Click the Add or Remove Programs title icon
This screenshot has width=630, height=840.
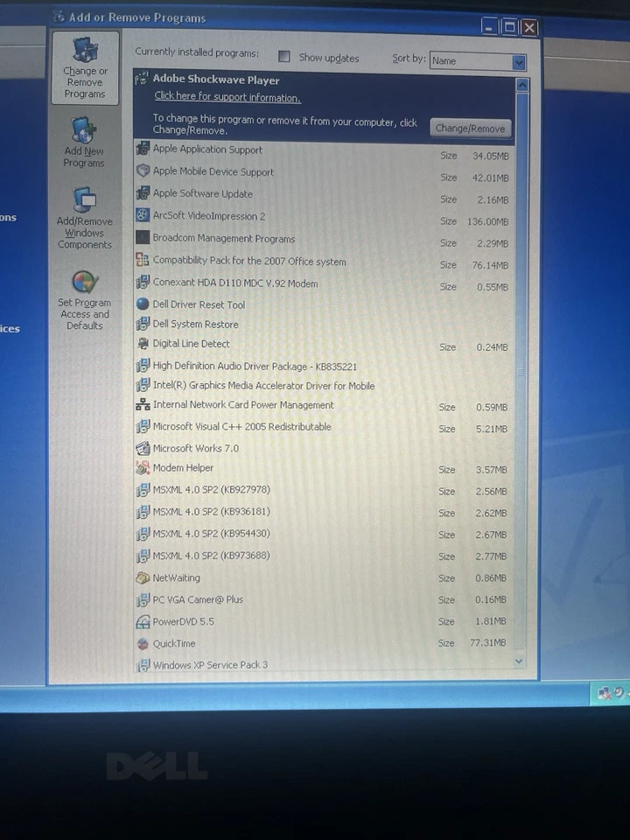(59, 17)
